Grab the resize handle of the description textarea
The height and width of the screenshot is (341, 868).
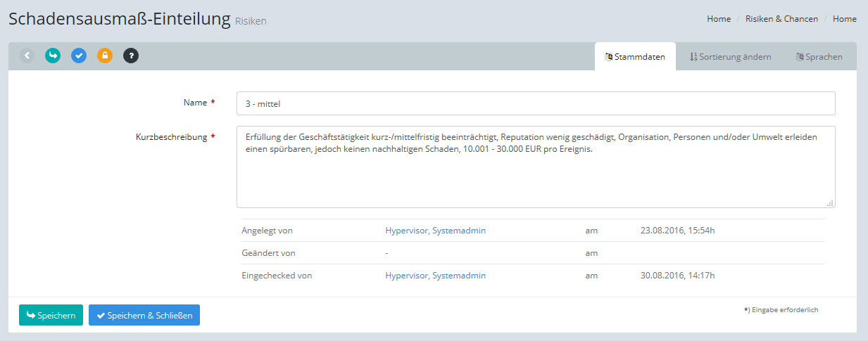[x=830, y=202]
